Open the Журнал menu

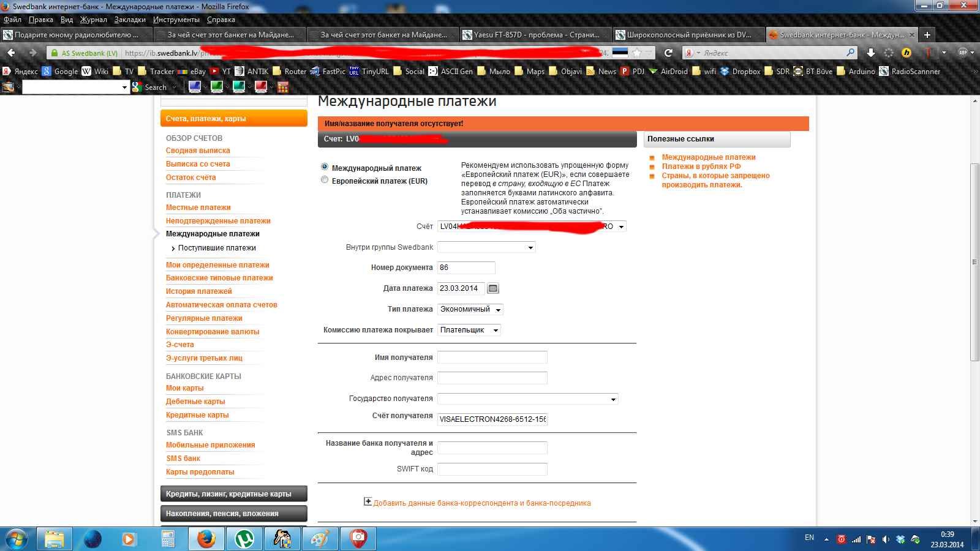click(93, 20)
